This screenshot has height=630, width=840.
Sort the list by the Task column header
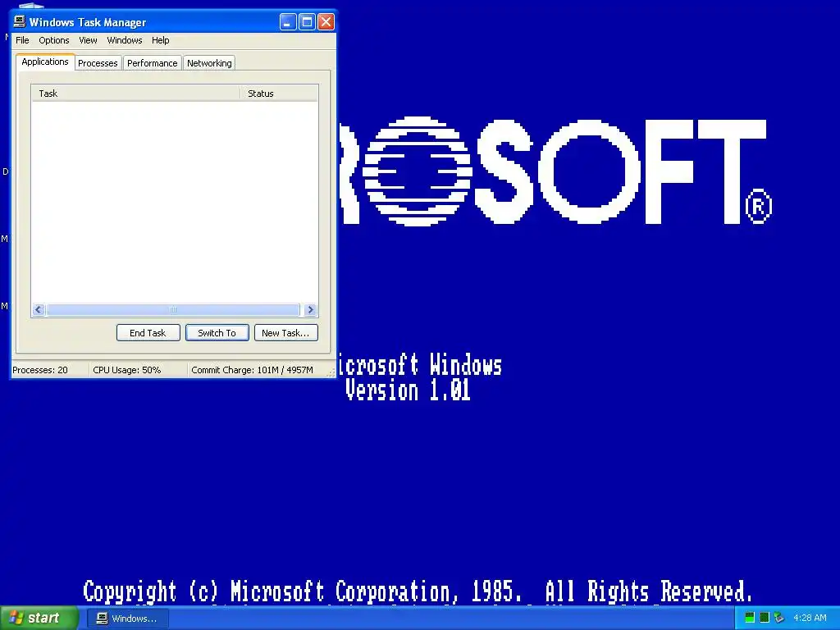point(135,94)
